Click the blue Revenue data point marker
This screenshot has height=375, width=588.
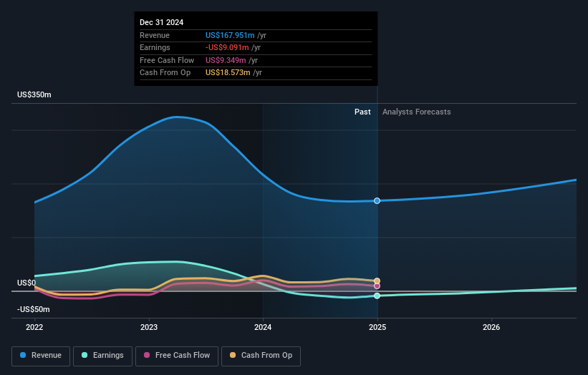[377, 201]
